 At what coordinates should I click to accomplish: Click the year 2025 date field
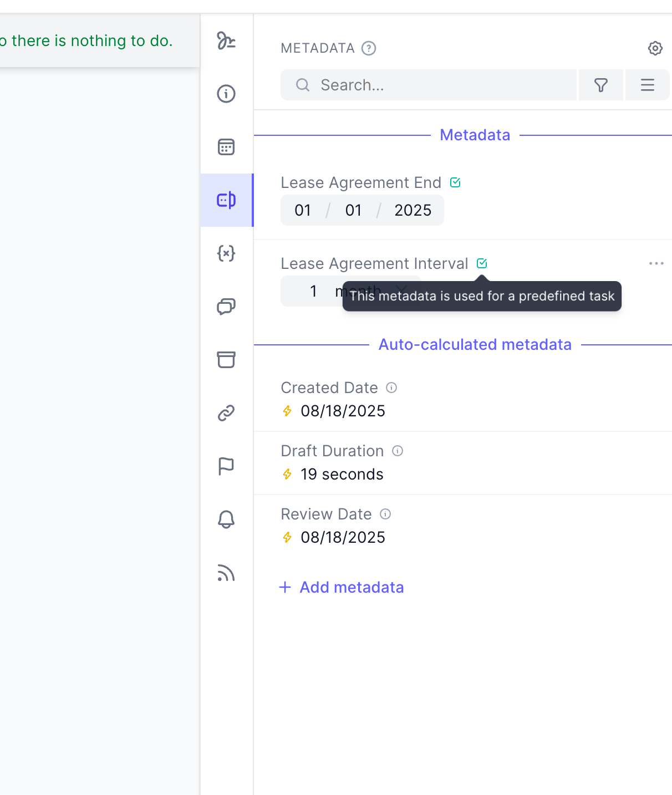pos(413,210)
